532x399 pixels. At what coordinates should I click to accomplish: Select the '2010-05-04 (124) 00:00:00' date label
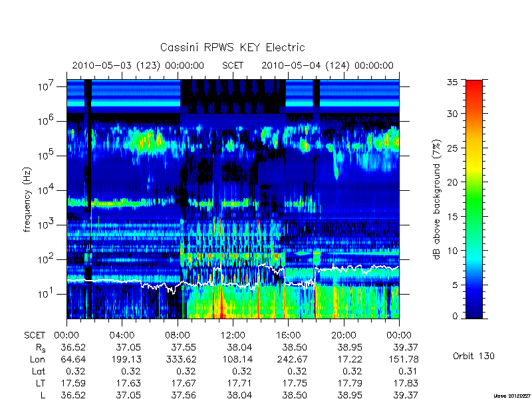pos(327,65)
